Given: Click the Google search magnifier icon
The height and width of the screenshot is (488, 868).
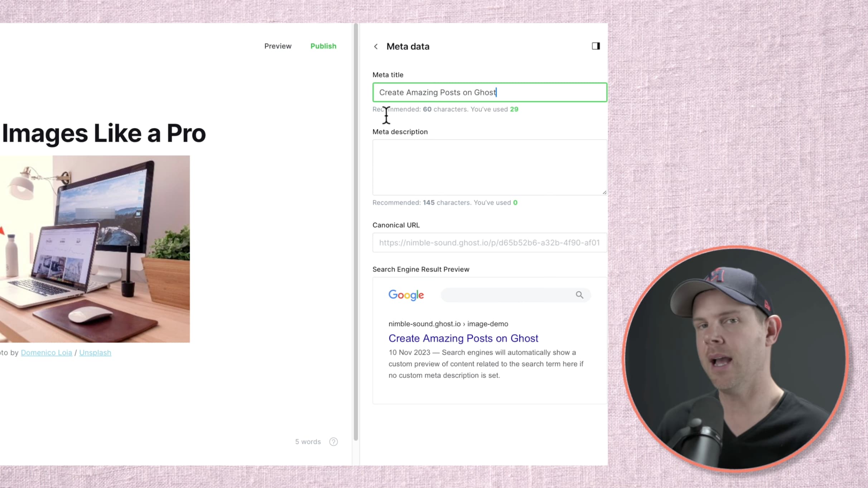Looking at the screenshot, I should 579,295.
